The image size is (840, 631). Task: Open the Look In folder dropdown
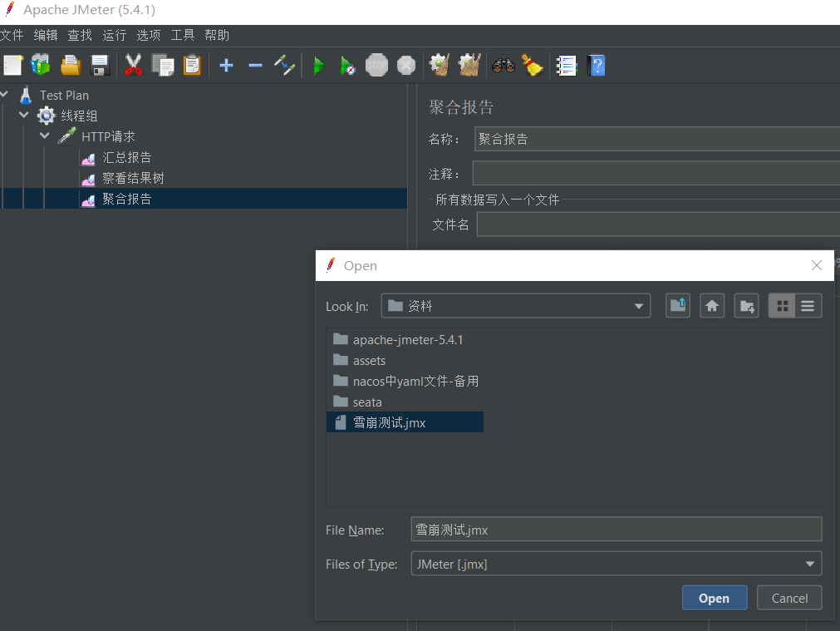(x=639, y=306)
